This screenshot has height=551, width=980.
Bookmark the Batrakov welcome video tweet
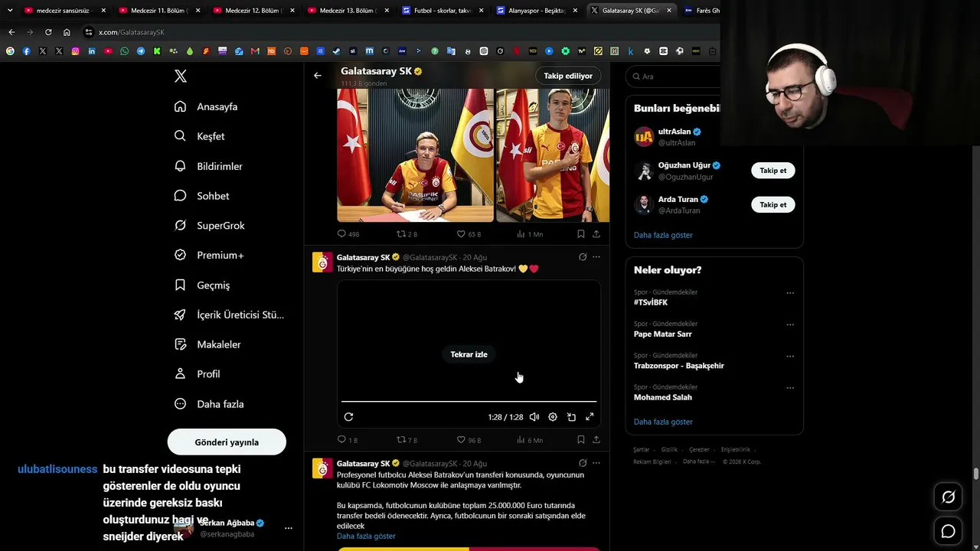pyautogui.click(x=580, y=440)
